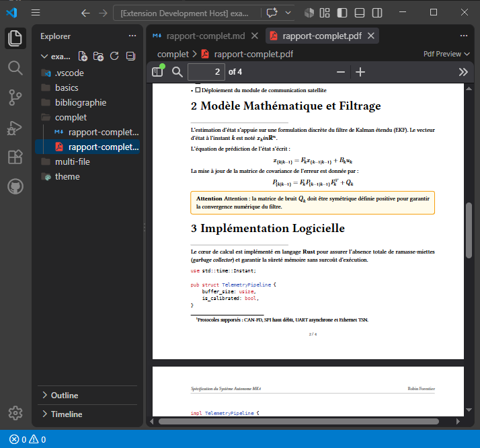This screenshot has height=448, width=480.
Task: Open the Copilot chat dropdown arrow
Action: (288, 13)
